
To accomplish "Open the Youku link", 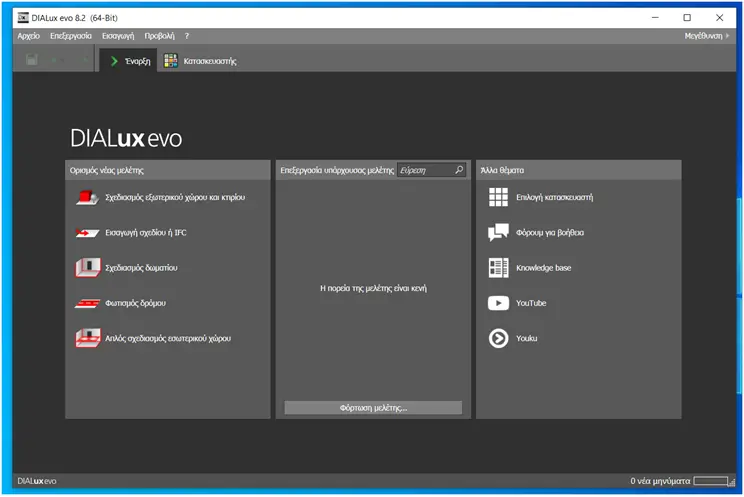I will tap(527, 338).
